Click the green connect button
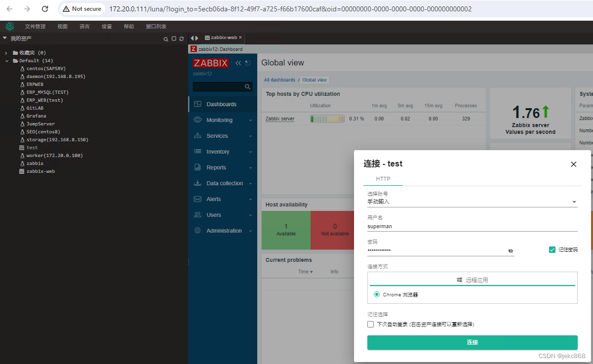Viewport: 593px width, 364px height. [x=473, y=342]
